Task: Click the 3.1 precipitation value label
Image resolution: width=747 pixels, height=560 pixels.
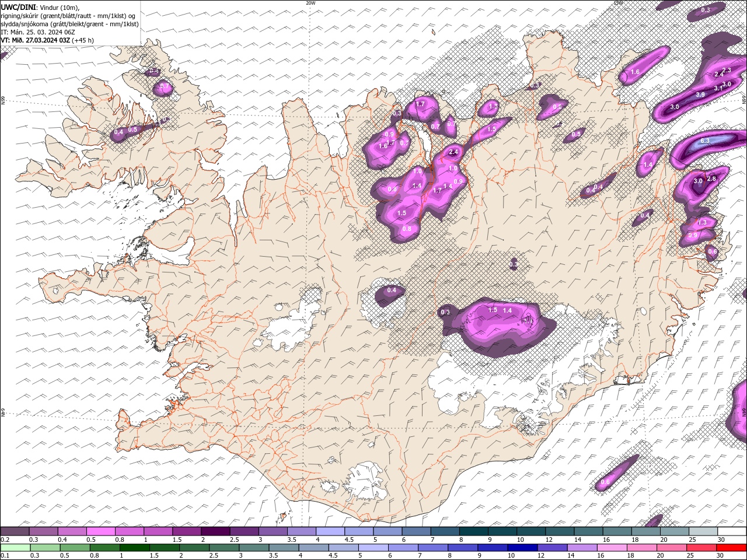Action: click(x=718, y=88)
